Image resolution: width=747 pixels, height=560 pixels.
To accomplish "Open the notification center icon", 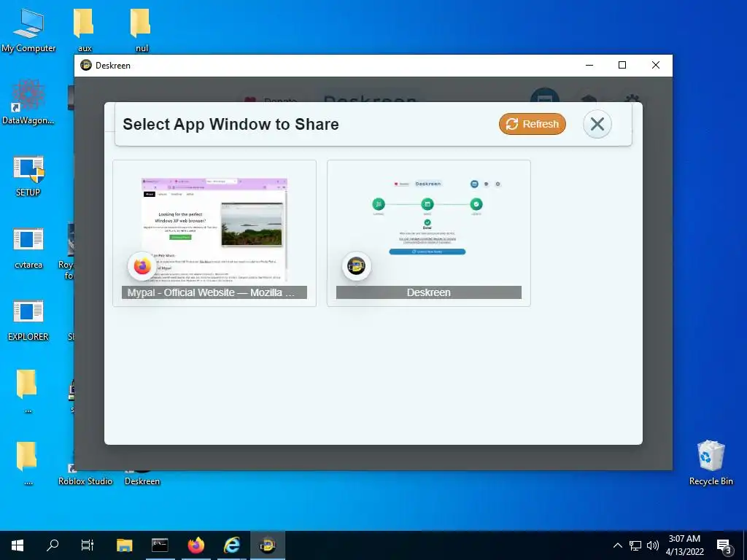I will (x=724, y=545).
